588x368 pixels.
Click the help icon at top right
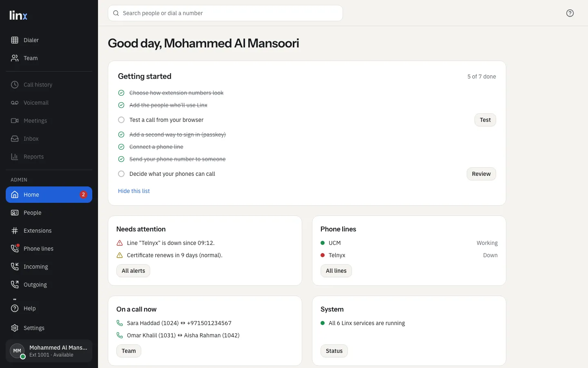click(570, 13)
